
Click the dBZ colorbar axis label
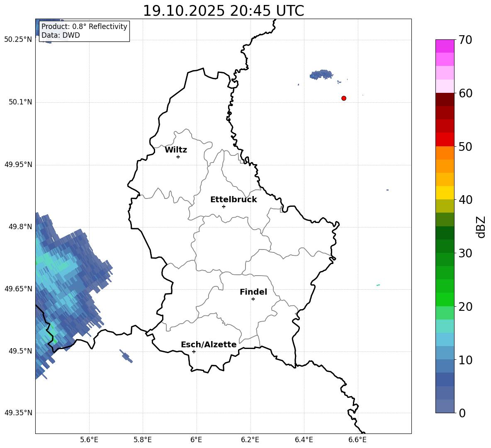pos(481,227)
